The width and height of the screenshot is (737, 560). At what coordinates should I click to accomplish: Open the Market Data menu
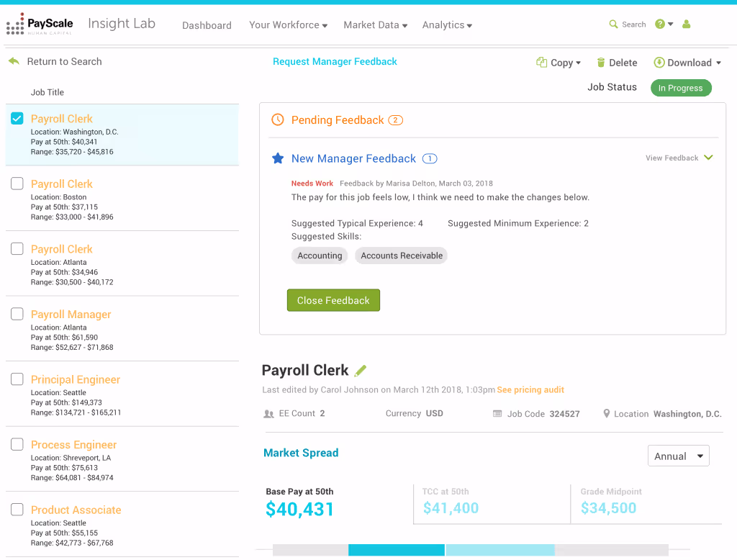pos(375,24)
